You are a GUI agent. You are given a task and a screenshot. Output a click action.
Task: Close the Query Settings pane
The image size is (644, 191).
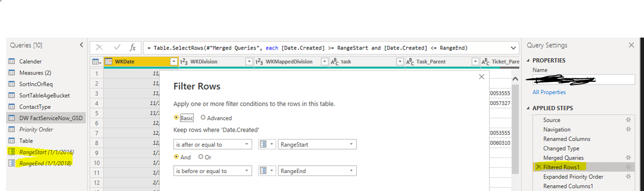coord(631,45)
